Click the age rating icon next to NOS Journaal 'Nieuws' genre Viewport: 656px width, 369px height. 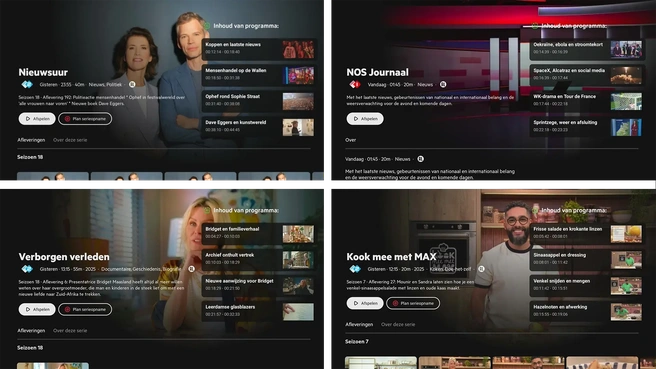click(443, 85)
